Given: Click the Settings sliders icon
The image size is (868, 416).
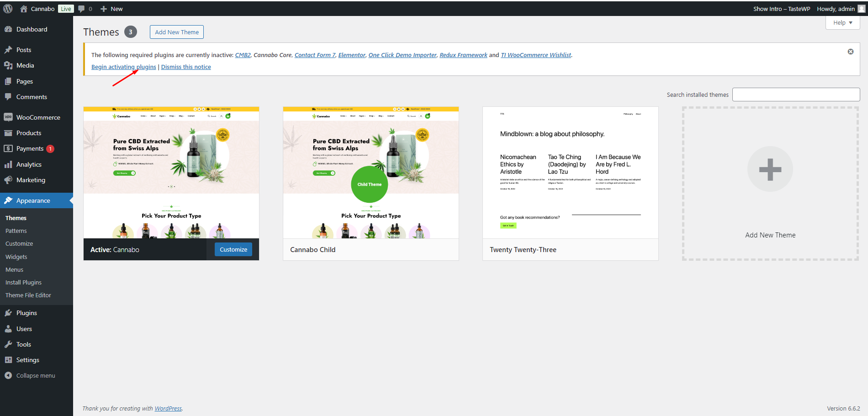Looking at the screenshot, I should pyautogui.click(x=8, y=360).
